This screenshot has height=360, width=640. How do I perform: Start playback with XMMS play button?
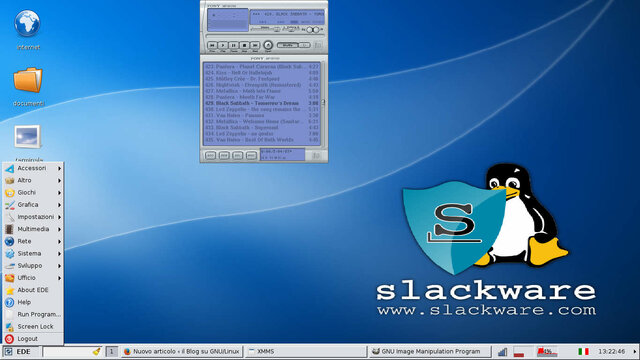pyautogui.click(x=223, y=45)
